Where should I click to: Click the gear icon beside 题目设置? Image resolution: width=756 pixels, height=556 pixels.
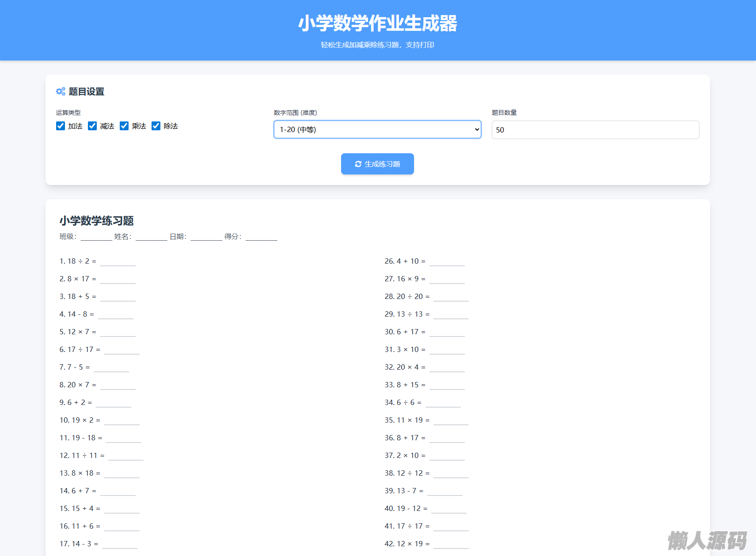click(x=61, y=91)
